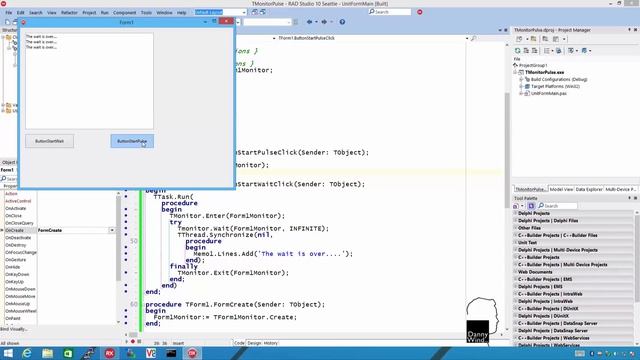
Task: Open the Windows Start button
Action: pos(8,353)
